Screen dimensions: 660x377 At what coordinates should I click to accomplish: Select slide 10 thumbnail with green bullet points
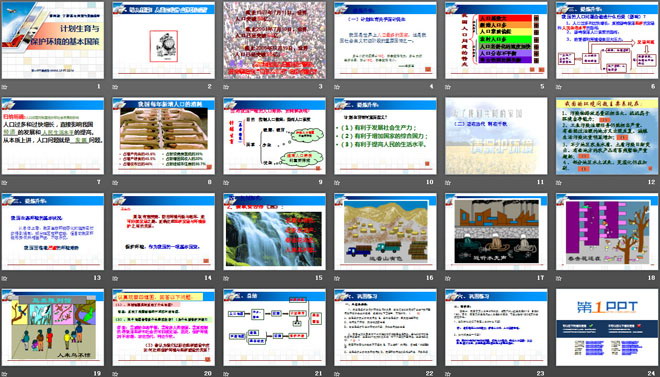pyautogui.click(x=386, y=136)
